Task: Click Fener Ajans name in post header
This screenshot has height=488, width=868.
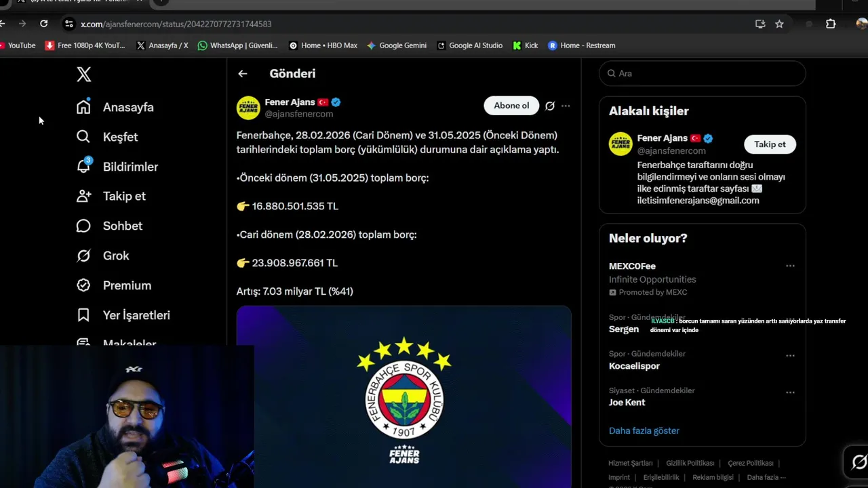Action: [x=290, y=102]
